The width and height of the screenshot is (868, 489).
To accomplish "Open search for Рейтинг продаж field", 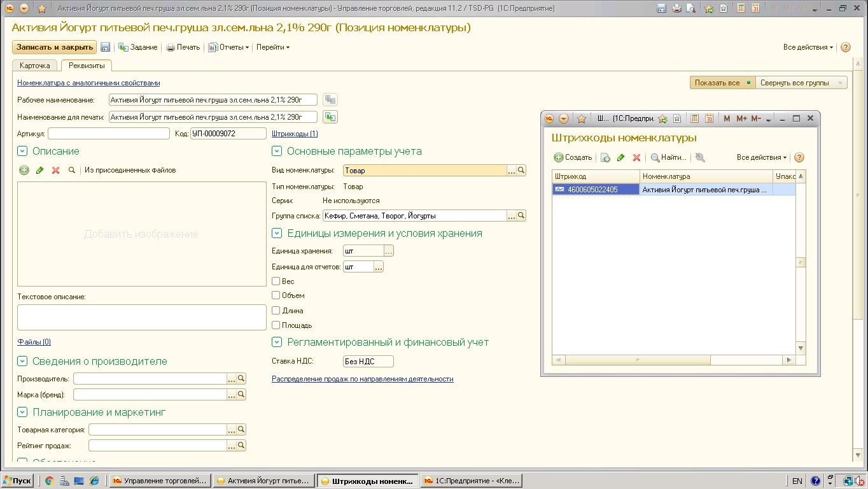I will point(241,446).
